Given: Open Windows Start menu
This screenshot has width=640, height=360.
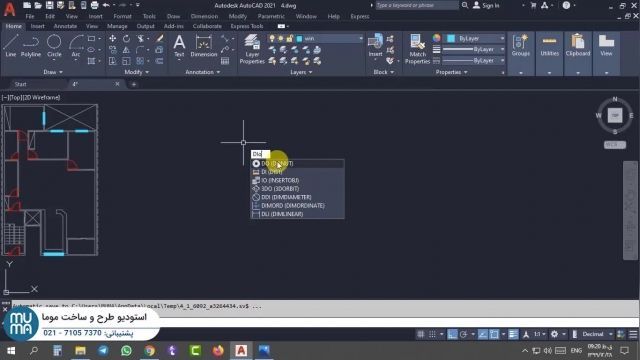Looking at the screenshot, I should tap(11, 351).
